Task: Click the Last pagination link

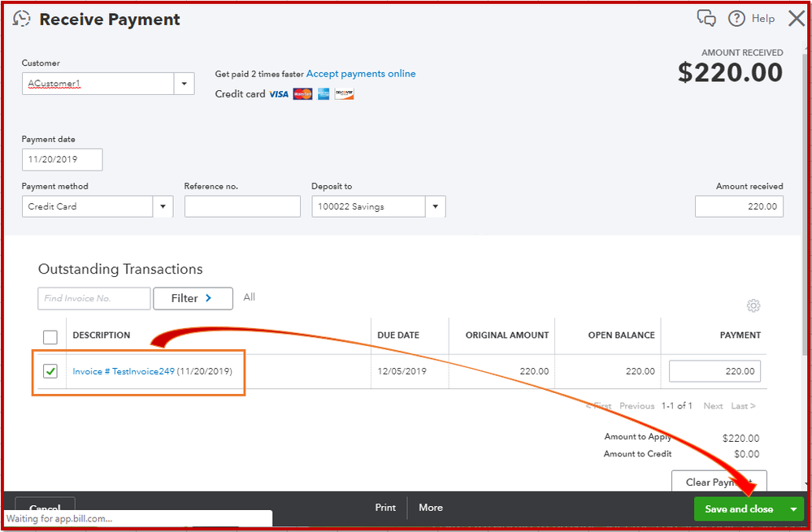Action: 743,406
